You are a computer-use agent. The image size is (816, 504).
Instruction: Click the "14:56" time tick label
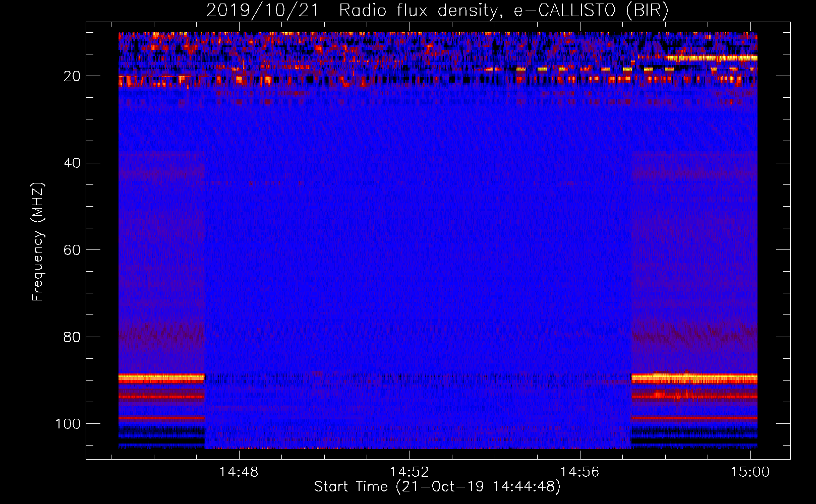point(579,472)
